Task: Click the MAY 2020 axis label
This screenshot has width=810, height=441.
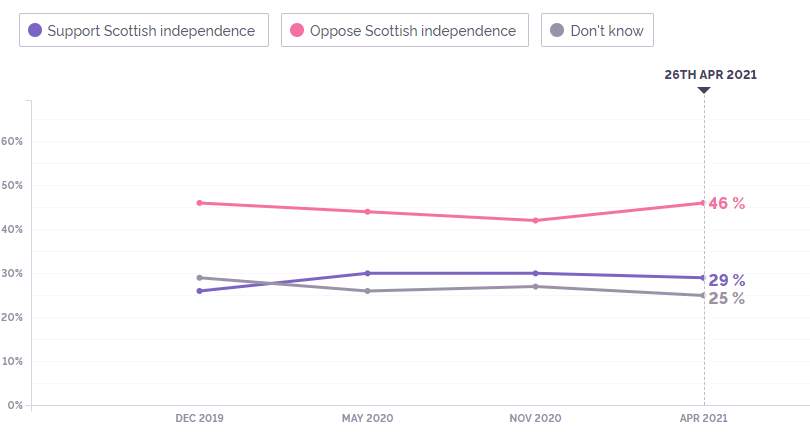Action: 367,418
